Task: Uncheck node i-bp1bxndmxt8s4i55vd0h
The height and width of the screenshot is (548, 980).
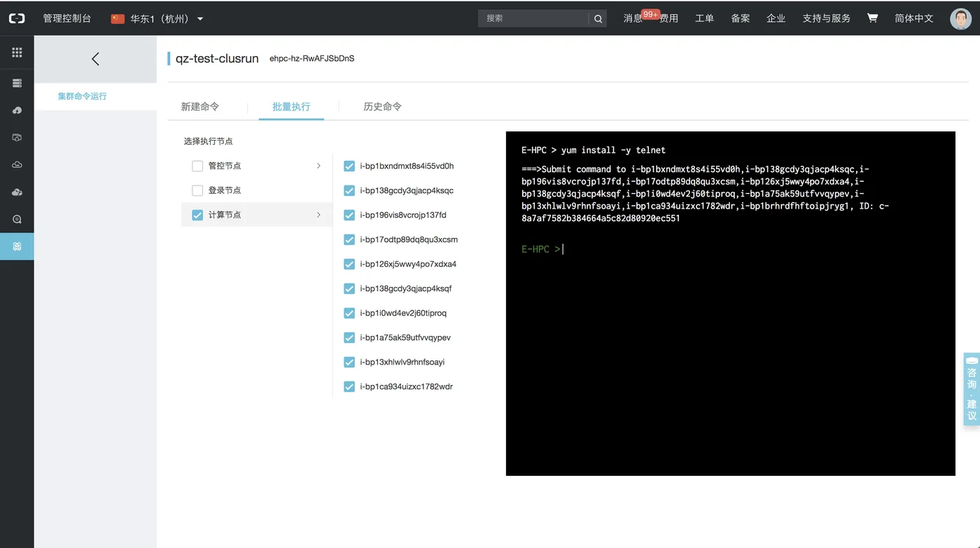Action: pyautogui.click(x=349, y=166)
